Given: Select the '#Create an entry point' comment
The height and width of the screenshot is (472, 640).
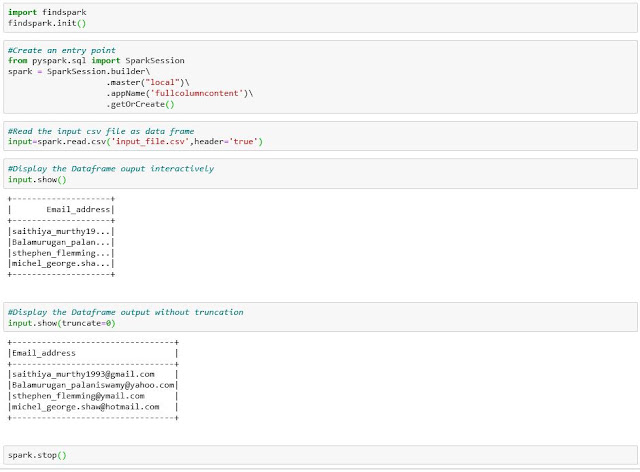Looking at the screenshot, I should (62, 50).
